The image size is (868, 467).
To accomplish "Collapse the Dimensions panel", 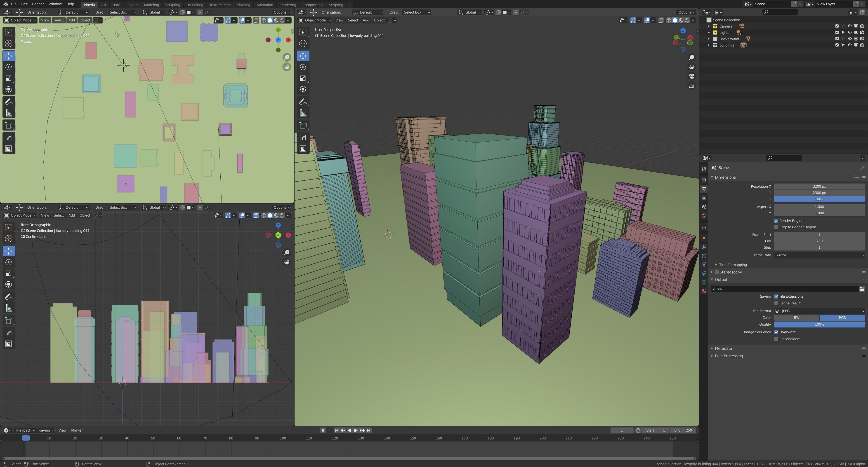I will [725, 177].
